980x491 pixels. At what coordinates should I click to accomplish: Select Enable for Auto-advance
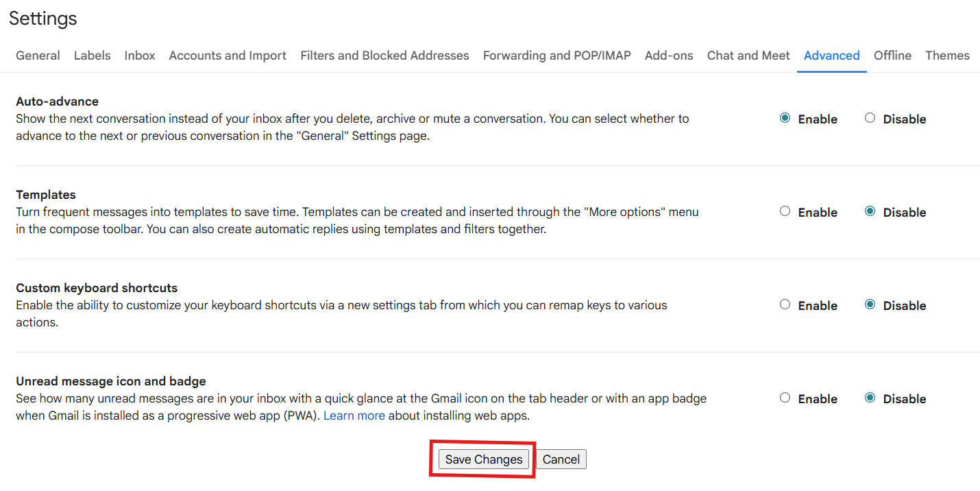(x=785, y=118)
